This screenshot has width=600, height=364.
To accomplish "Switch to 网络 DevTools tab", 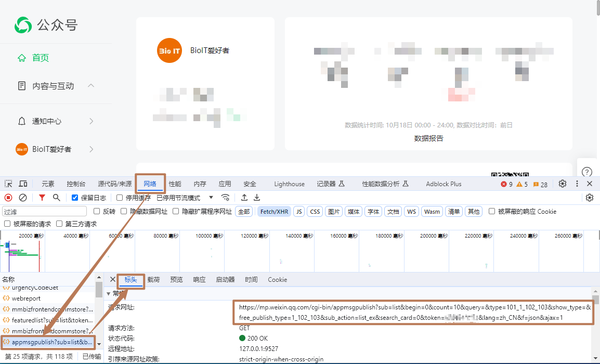I will pyautogui.click(x=150, y=184).
